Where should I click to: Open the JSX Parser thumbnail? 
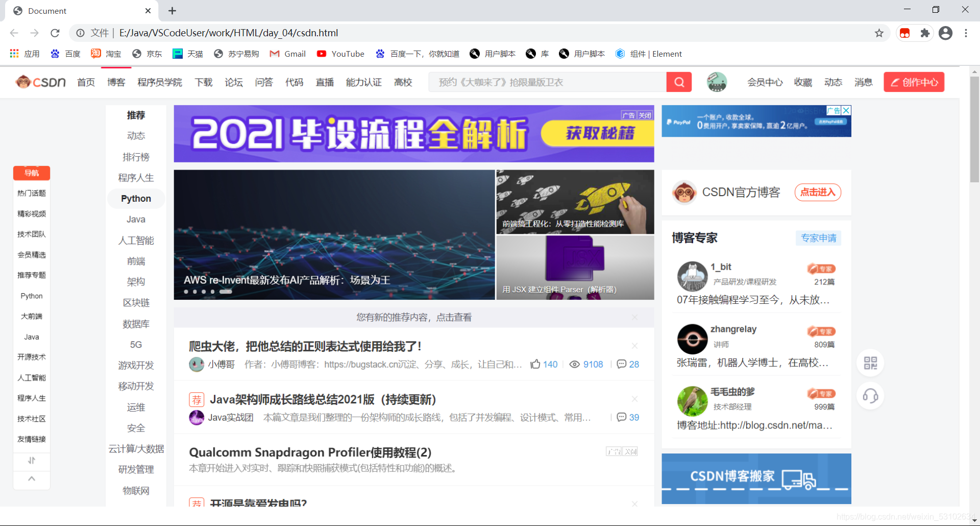pos(575,268)
